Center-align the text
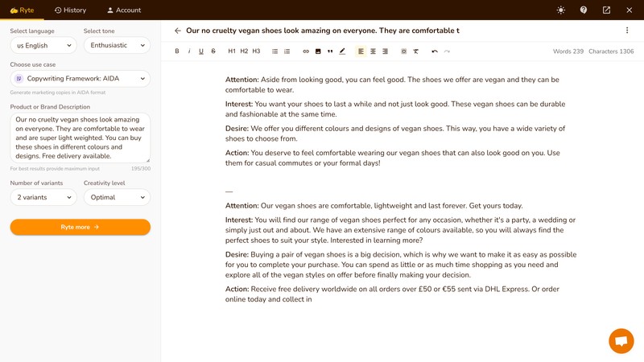 (373, 51)
